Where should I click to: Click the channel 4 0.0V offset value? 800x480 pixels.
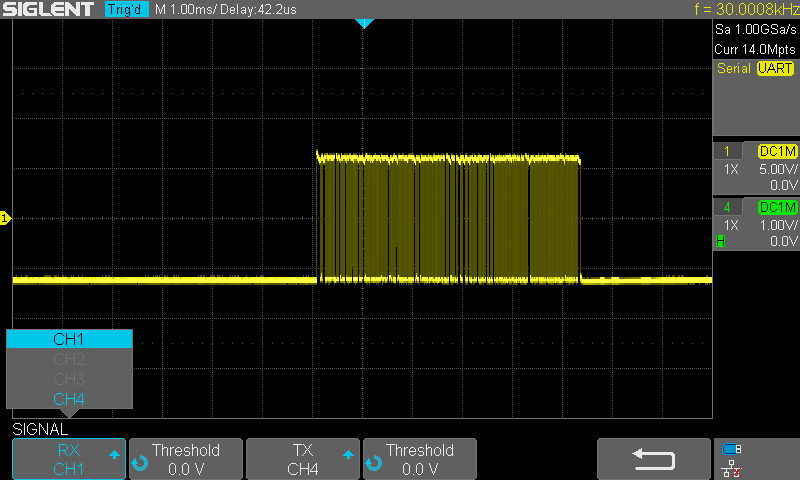pyautogui.click(x=783, y=241)
